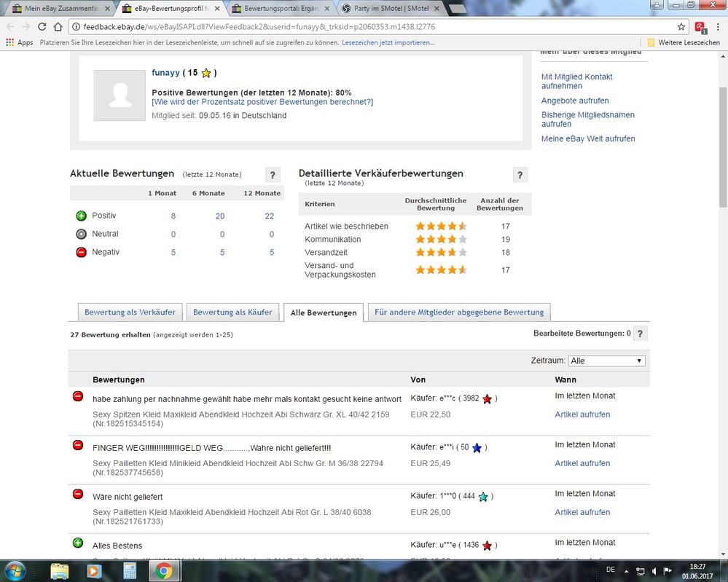The width and height of the screenshot is (728, 582).
Task: Open the Zeitraum dropdown
Action: (606, 361)
